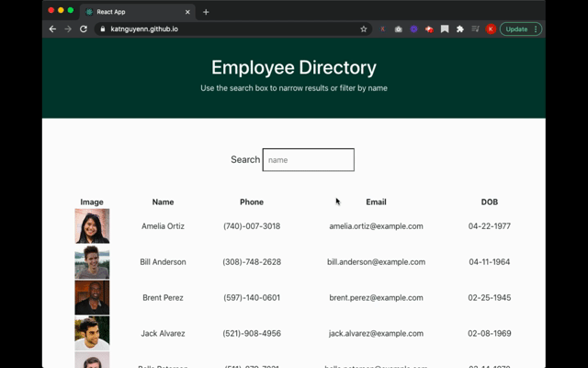Screen dimensions: 588x368
Task: Open the orange X extension icon
Action: [x=382, y=29]
